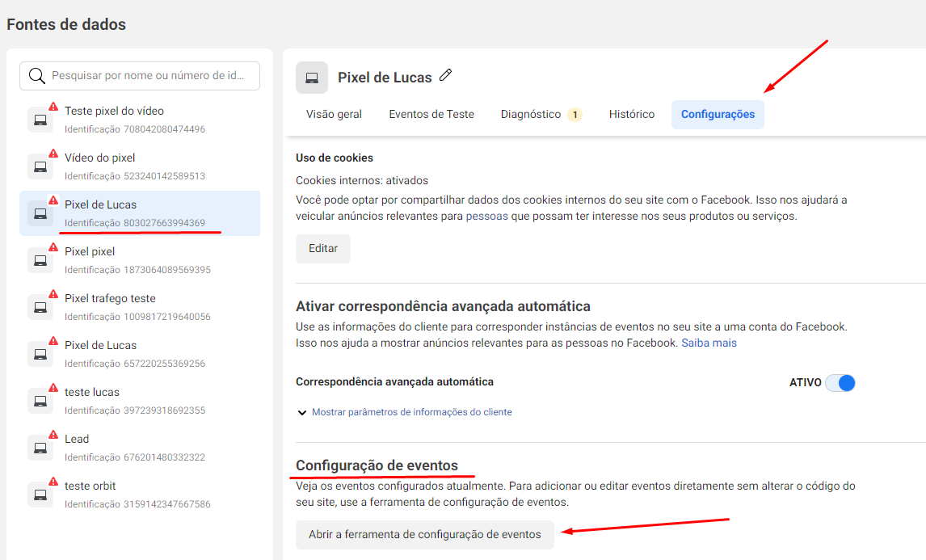Viewport: 926px width, 560px height.
Task: Open the Visão geral tab
Action: (334, 115)
